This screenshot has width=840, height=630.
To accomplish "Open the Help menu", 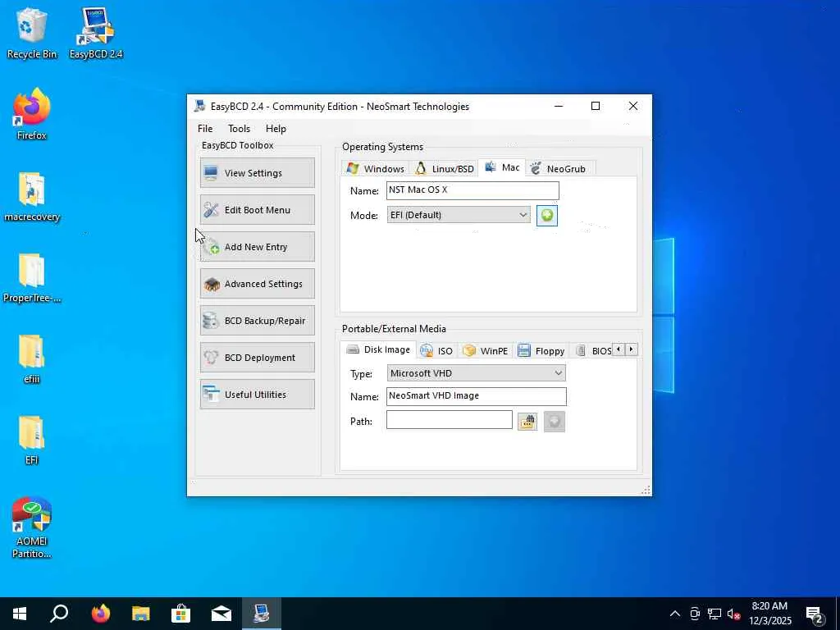I will pyautogui.click(x=276, y=129).
